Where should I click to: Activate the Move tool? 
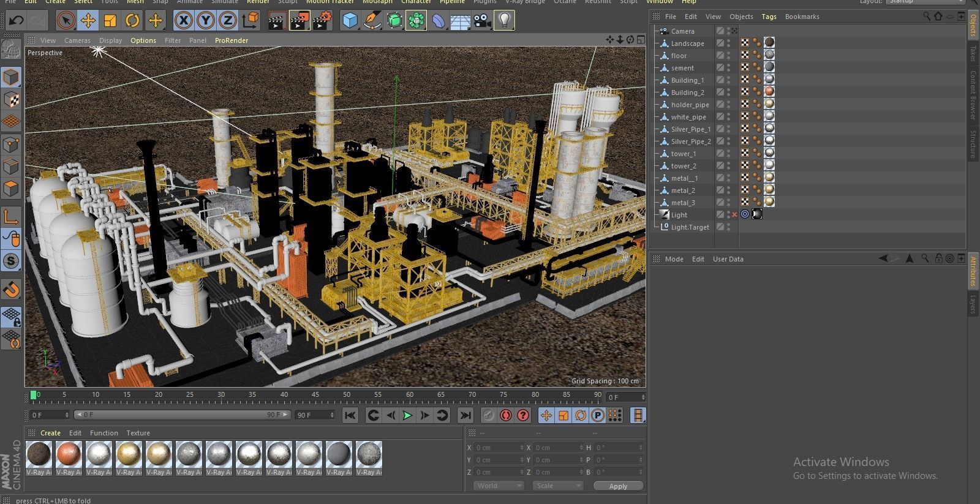point(88,20)
